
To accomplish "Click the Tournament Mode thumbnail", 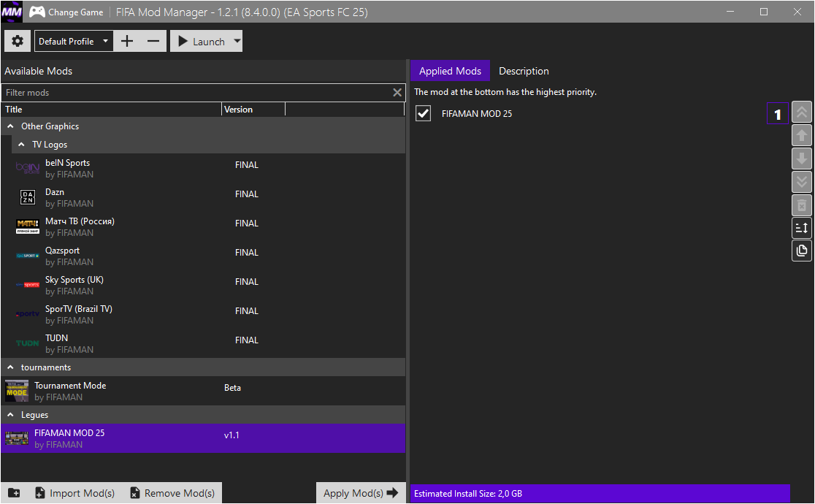I will [x=17, y=391].
